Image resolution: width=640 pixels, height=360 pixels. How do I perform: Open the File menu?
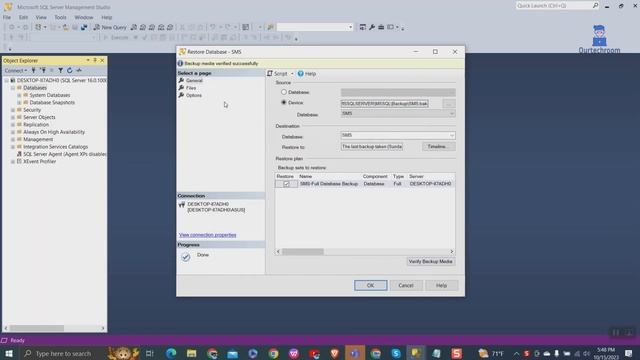(x=7, y=18)
